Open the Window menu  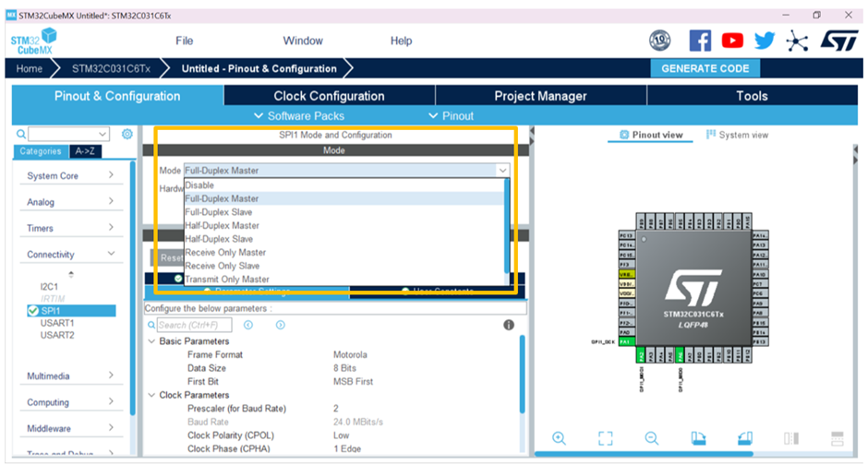303,41
